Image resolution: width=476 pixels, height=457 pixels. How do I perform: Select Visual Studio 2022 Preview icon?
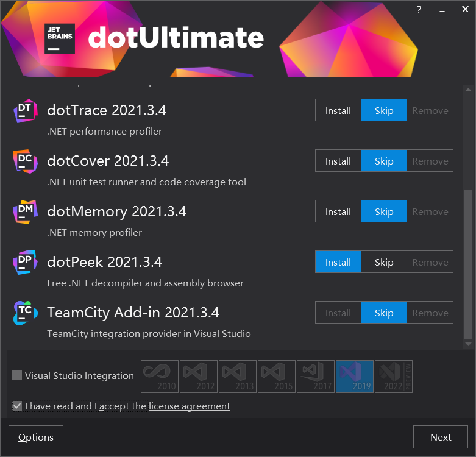394,377
